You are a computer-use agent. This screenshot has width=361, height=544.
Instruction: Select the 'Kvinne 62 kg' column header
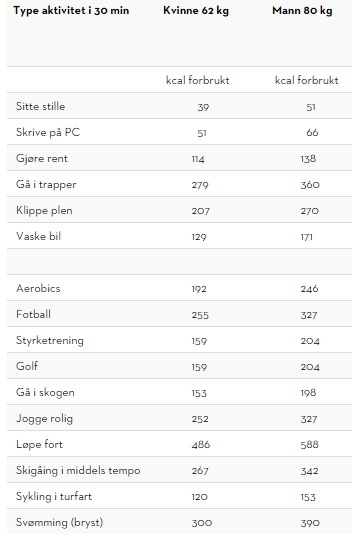click(x=196, y=11)
